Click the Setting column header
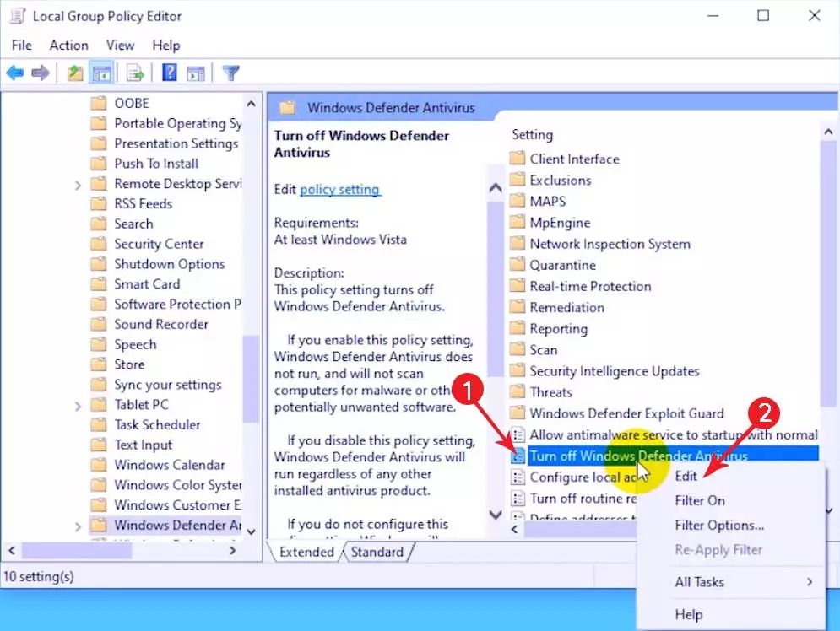Viewport: 840px width, 631px height. 532,134
